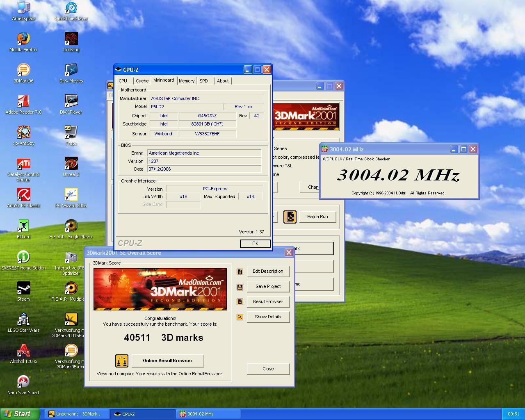
Task: Open the 3DMark06 desktop shortcut
Action: (x=23, y=73)
